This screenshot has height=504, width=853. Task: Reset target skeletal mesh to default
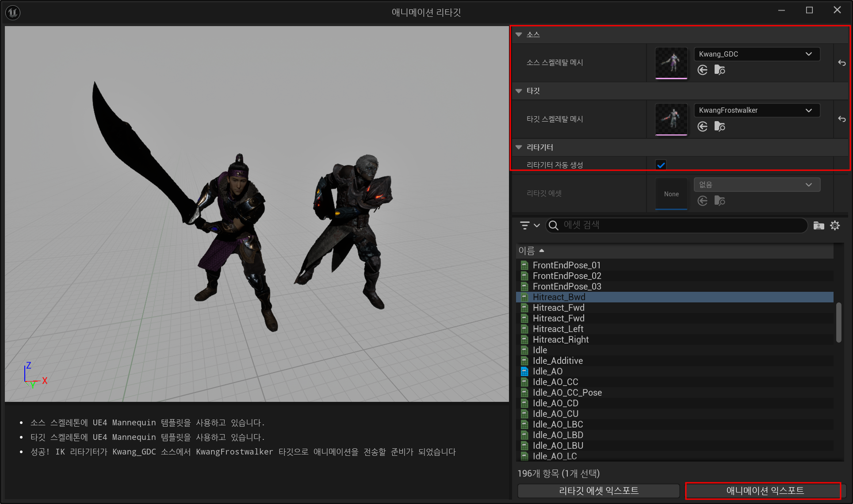(842, 119)
